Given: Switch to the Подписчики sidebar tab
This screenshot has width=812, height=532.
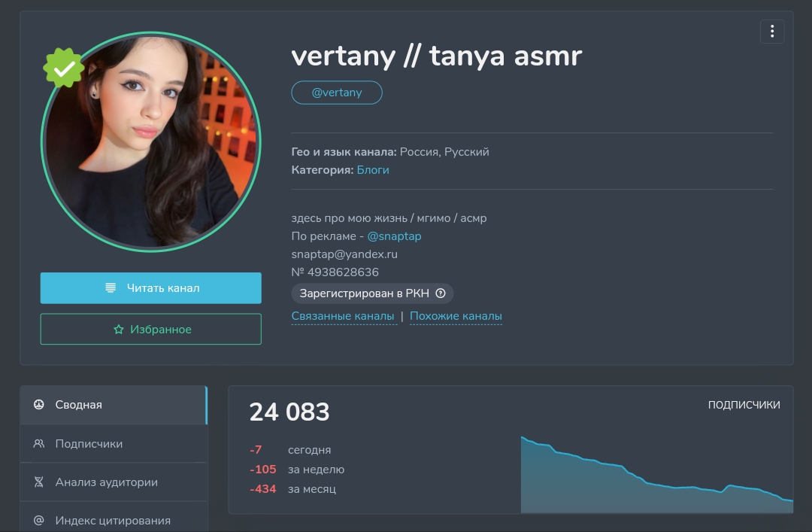Looking at the screenshot, I should pyautogui.click(x=114, y=444).
